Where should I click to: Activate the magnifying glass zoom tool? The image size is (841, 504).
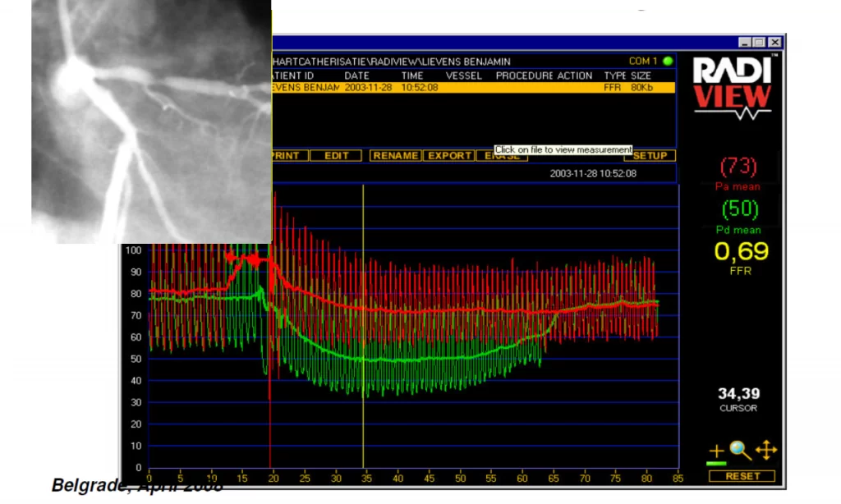point(740,451)
